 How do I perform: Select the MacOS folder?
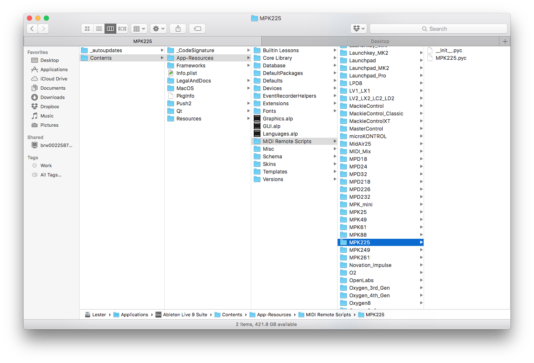pos(208,88)
